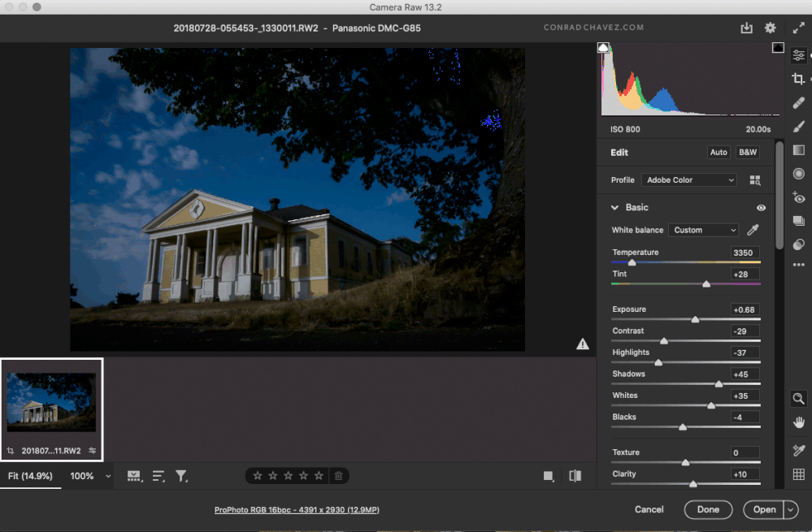This screenshot has height=532, width=812.
Task: Select the Graduated Filter tool
Action: [798, 149]
